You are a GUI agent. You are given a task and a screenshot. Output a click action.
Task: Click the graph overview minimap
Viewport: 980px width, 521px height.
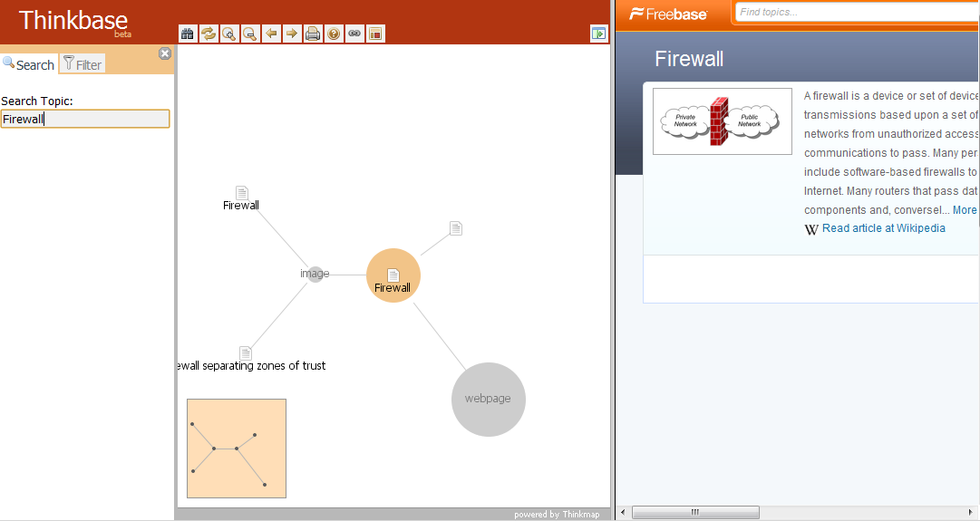click(237, 449)
